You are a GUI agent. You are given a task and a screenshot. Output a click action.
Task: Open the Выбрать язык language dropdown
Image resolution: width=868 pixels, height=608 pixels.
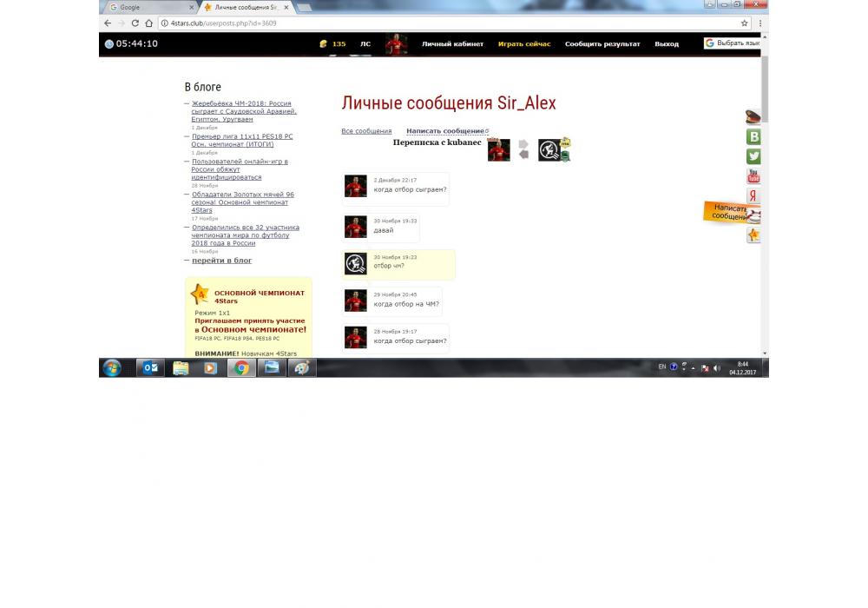point(733,43)
